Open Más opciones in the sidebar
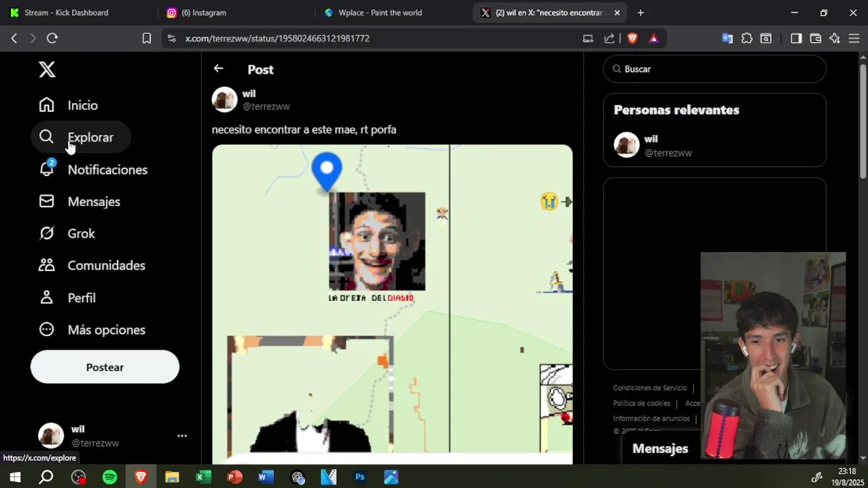 click(x=92, y=329)
